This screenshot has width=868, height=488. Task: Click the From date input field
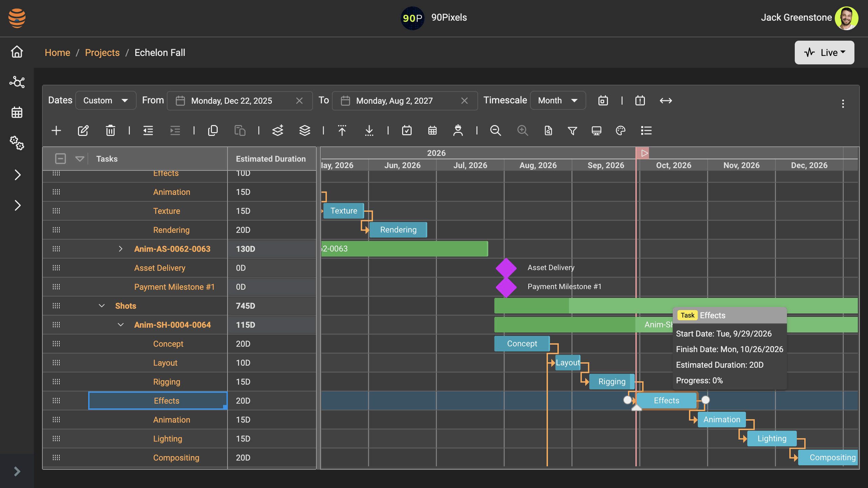[239, 101]
